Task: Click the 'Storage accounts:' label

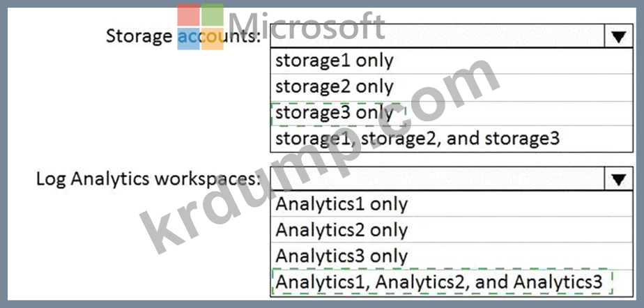Action: (183, 36)
